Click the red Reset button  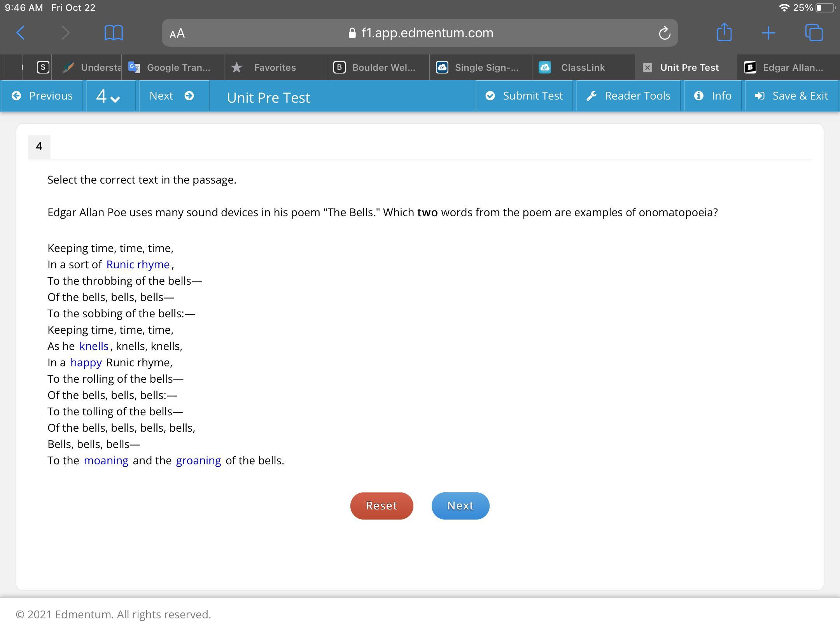click(381, 506)
